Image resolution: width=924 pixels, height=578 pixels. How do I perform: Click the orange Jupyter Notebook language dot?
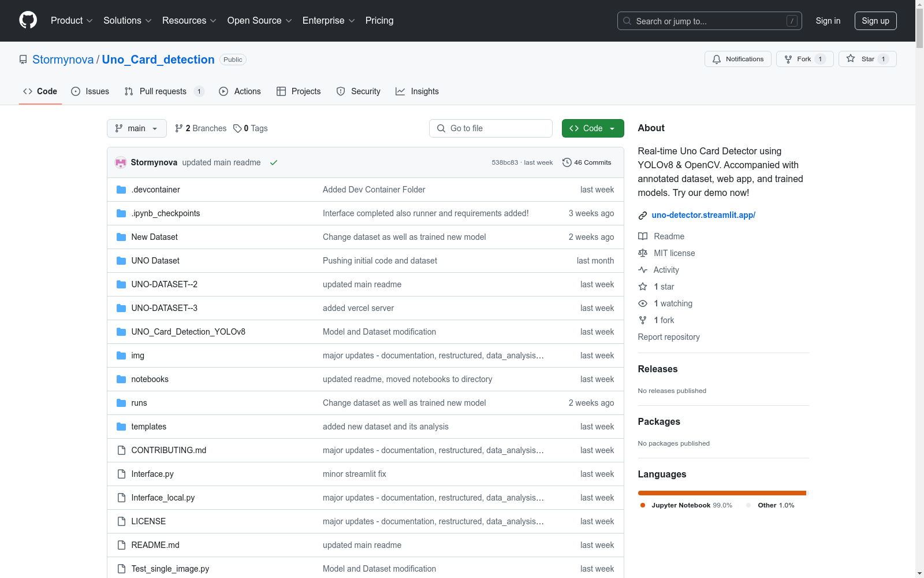[x=643, y=505]
